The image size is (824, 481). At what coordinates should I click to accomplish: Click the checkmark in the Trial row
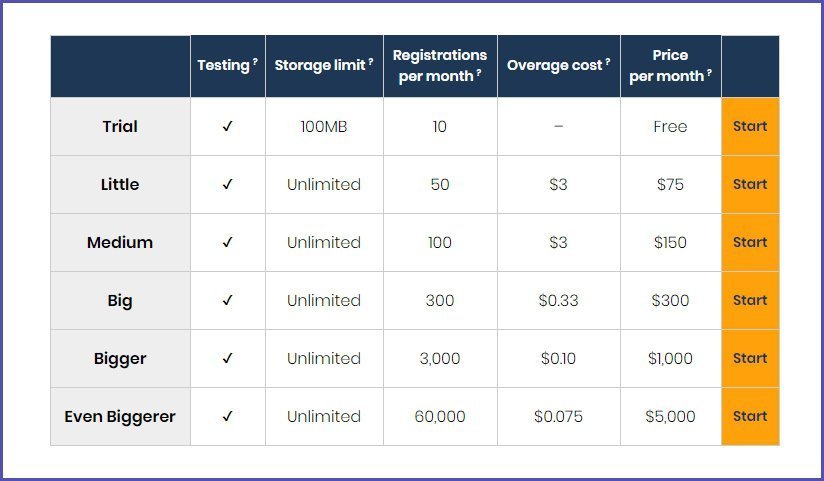coord(228,126)
